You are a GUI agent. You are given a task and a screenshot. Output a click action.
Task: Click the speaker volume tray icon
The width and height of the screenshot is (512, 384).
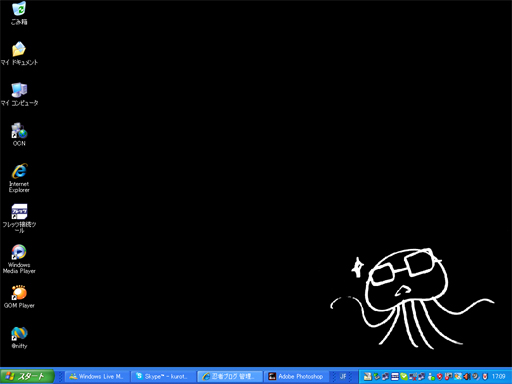pyautogui.click(x=467, y=376)
